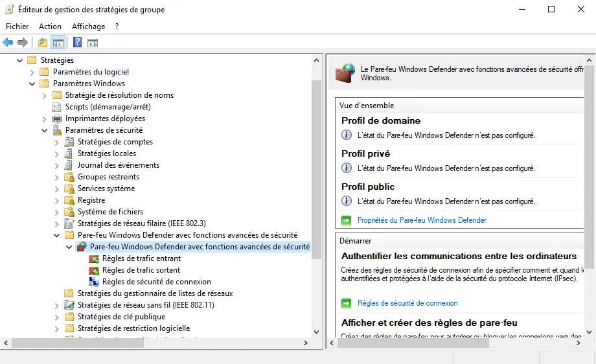Click the info icon under Profil public

click(347, 201)
